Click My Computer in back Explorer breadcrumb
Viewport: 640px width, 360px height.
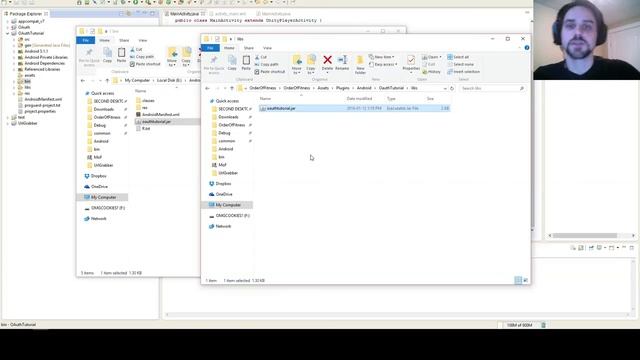pyautogui.click(x=137, y=80)
